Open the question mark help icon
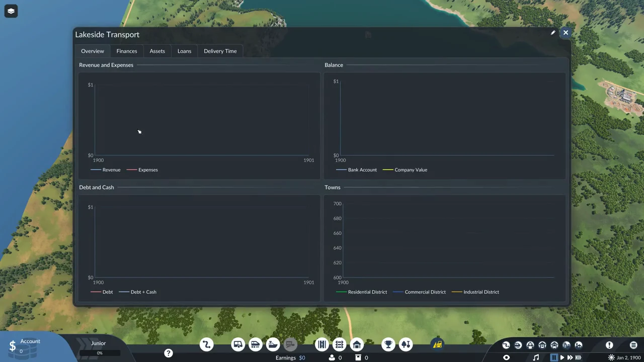This screenshot has height=362, width=644. coord(169,353)
